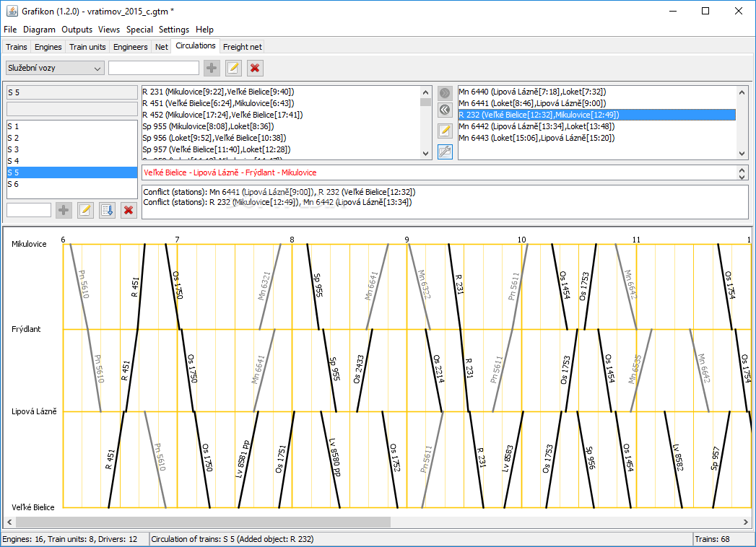Click the wrench and pencil settings icon
Viewport: 756px width, 547px height.
pyautogui.click(x=445, y=152)
